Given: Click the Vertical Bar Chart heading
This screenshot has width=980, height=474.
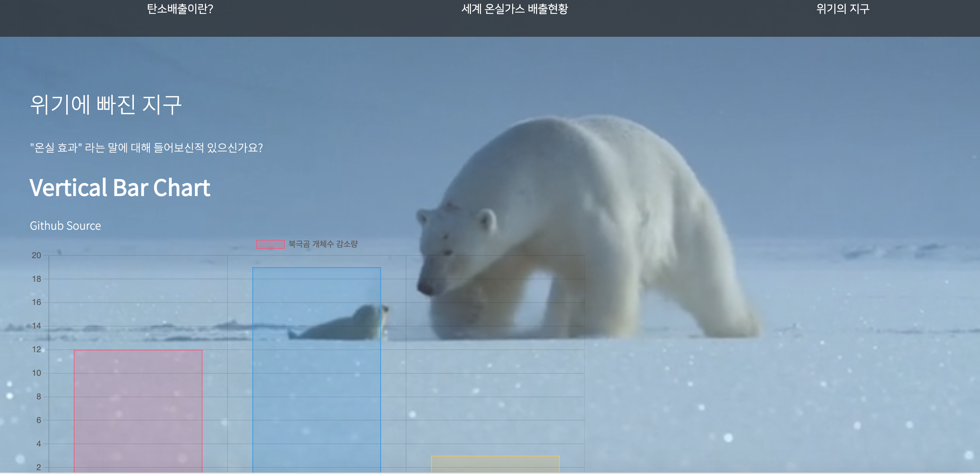Looking at the screenshot, I should point(120,188).
